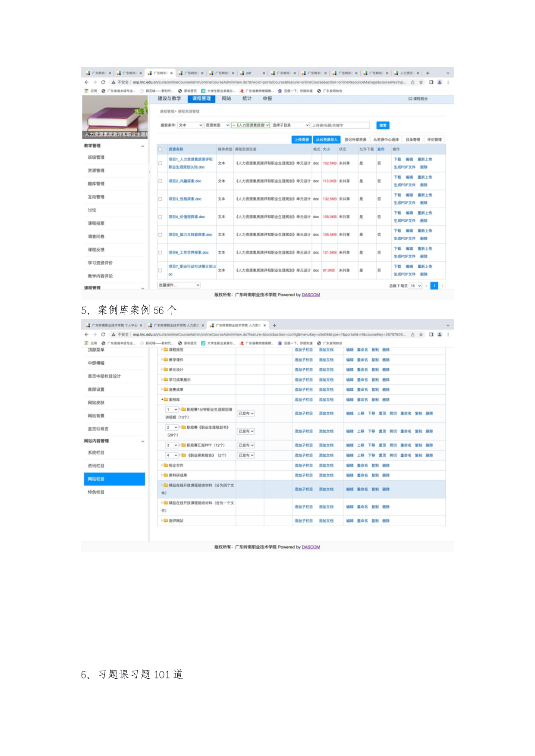Image resolution: width=535 pixels, height=756 pixels.
Task: Tick checkbox for 项目1 resource row
Action: (x=160, y=163)
